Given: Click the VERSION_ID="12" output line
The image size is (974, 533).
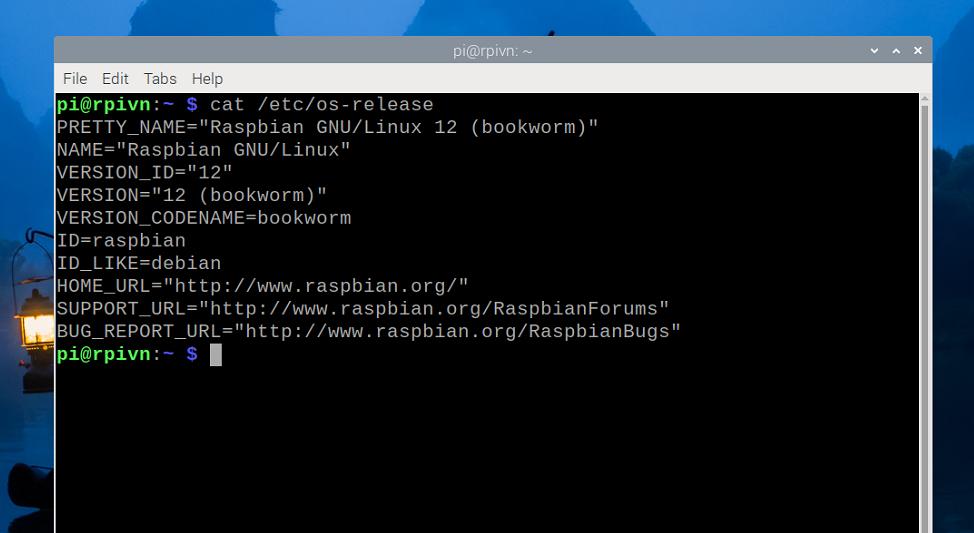Looking at the screenshot, I should (145, 172).
